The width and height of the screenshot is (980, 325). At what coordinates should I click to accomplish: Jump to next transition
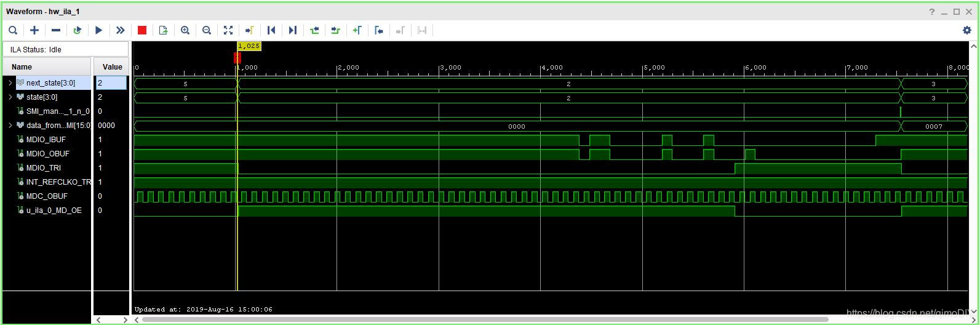pos(336,30)
